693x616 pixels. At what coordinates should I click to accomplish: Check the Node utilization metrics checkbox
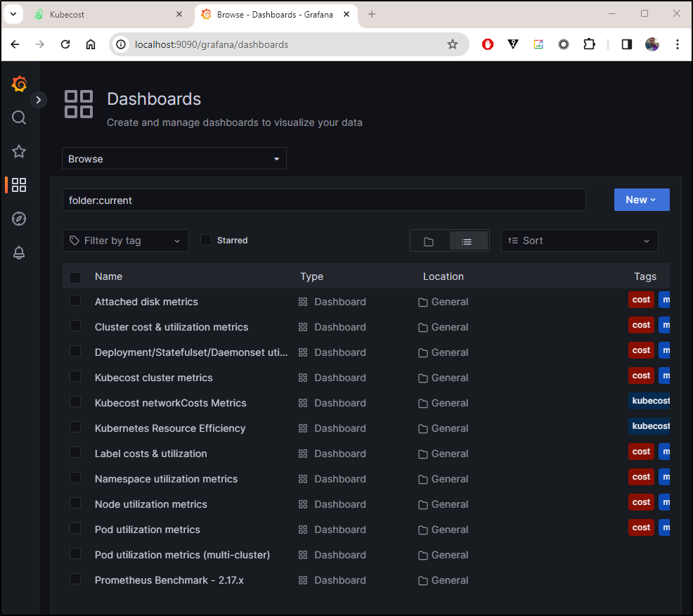click(75, 503)
